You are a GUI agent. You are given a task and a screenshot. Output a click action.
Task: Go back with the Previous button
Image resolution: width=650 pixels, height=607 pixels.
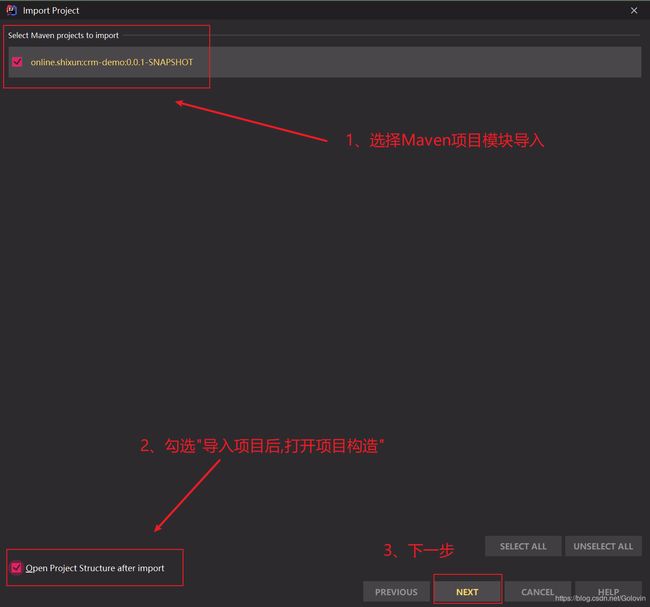pos(396,592)
